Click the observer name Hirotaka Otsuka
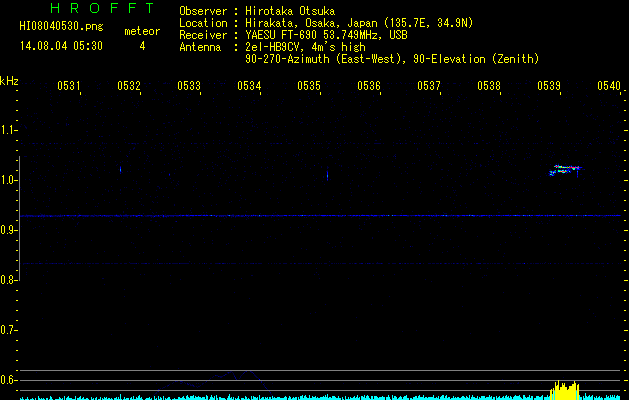 (290, 11)
